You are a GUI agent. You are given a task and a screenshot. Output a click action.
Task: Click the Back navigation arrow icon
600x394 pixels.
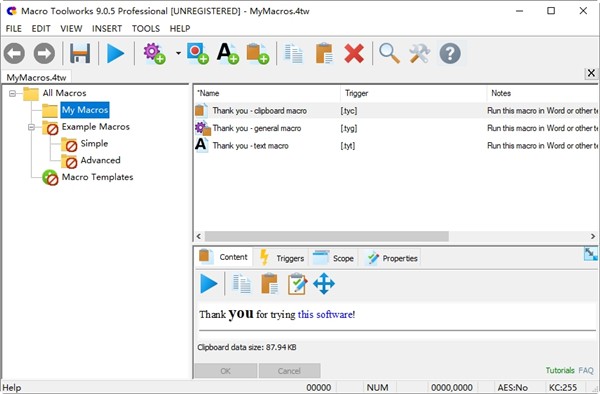15,53
